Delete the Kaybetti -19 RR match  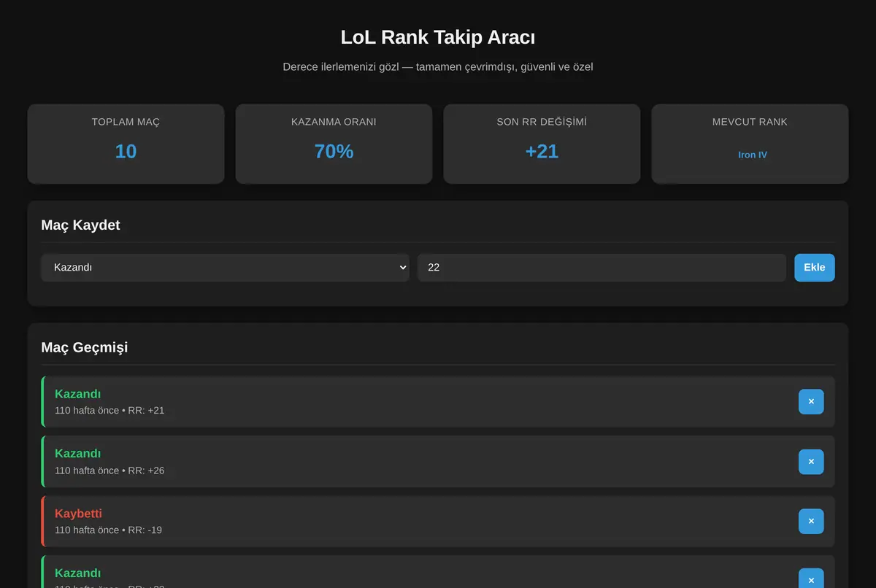click(x=811, y=521)
